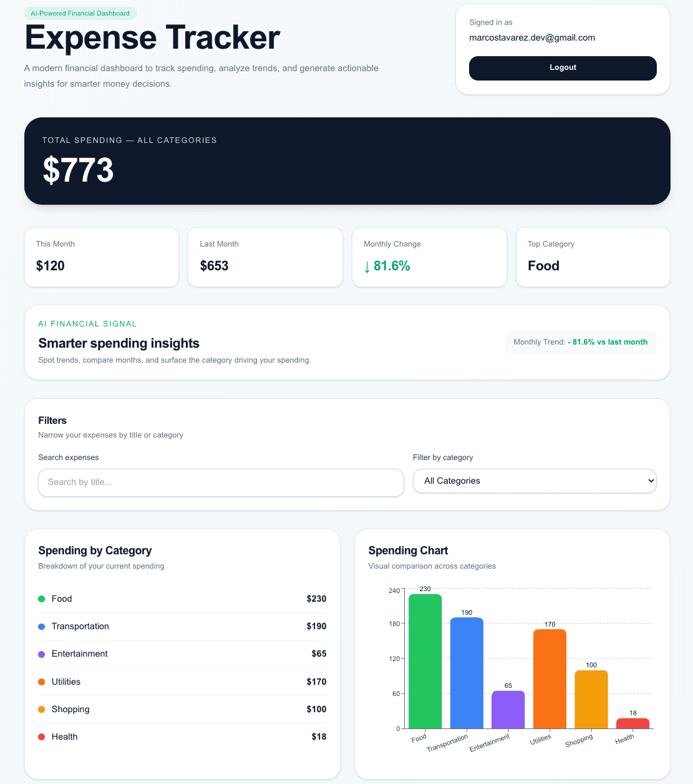Click the Monthly Change card
Image resolution: width=693 pixels, height=784 pixels.
click(429, 257)
